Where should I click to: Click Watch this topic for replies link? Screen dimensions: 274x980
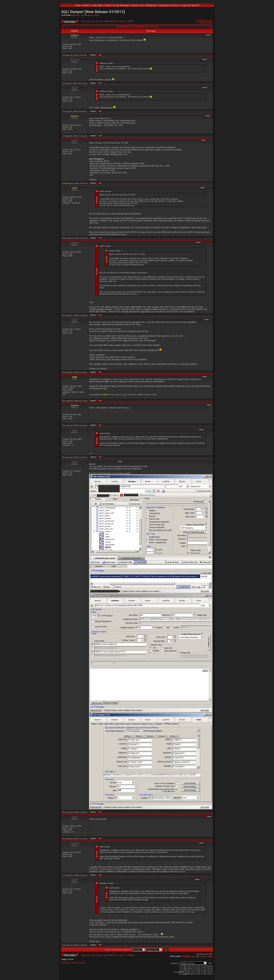pyautogui.click(x=73, y=963)
